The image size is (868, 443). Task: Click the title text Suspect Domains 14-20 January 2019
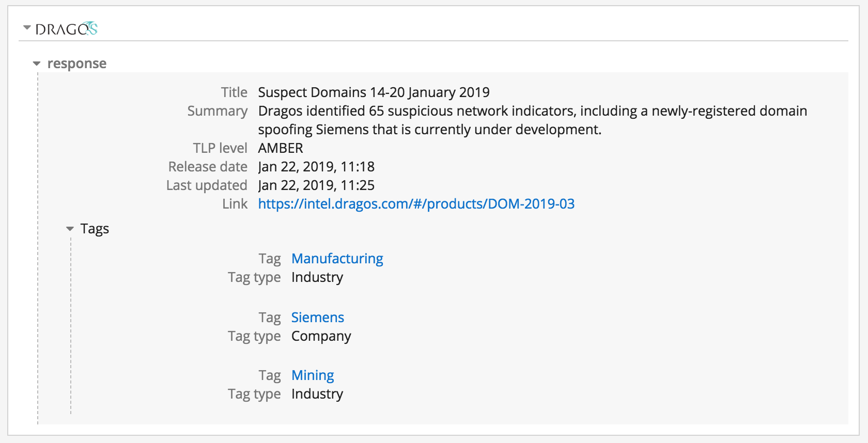[374, 92]
